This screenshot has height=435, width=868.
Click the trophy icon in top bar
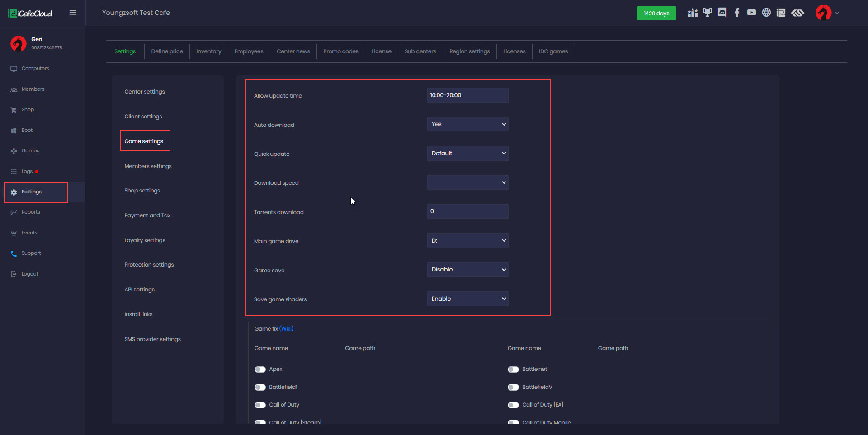tap(708, 13)
